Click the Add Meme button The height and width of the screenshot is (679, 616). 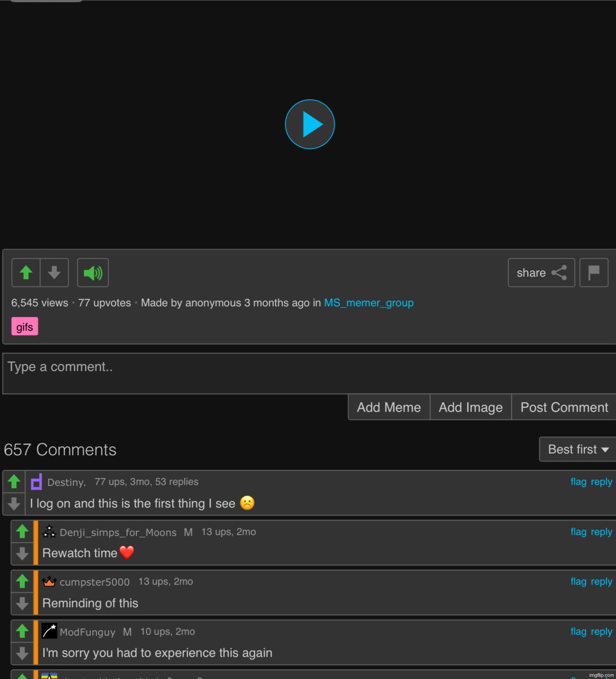[x=388, y=407]
